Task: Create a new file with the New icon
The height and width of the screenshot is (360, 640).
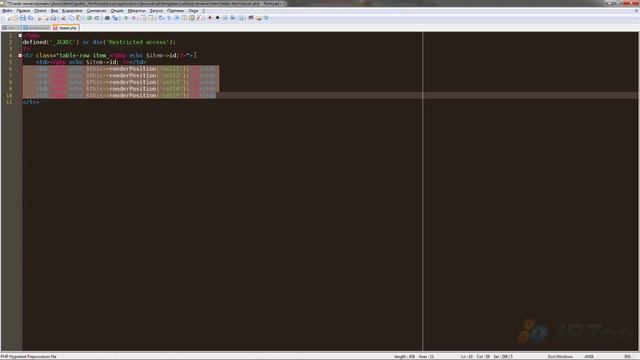Action: pyautogui.click(x=7, y=18)
